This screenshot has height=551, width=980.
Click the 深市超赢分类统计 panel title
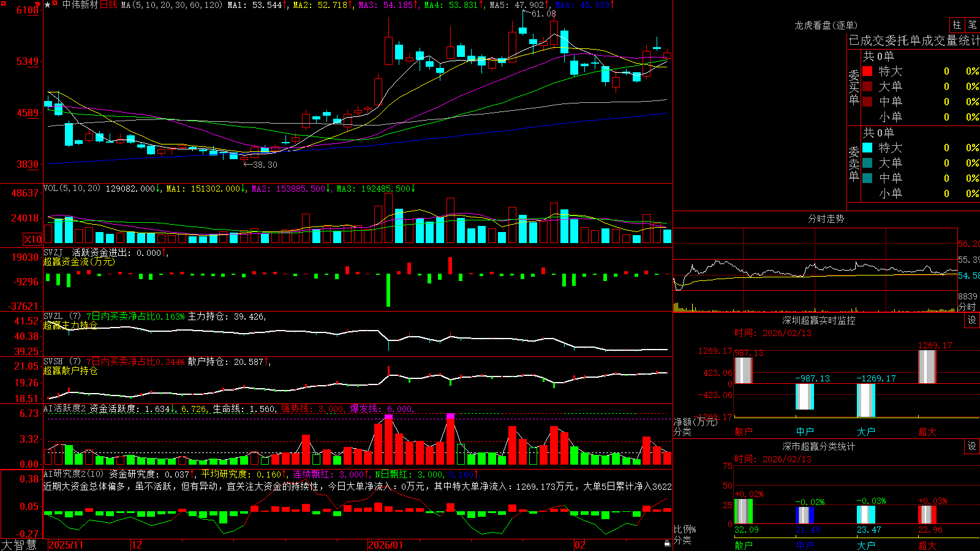[818, 446]
